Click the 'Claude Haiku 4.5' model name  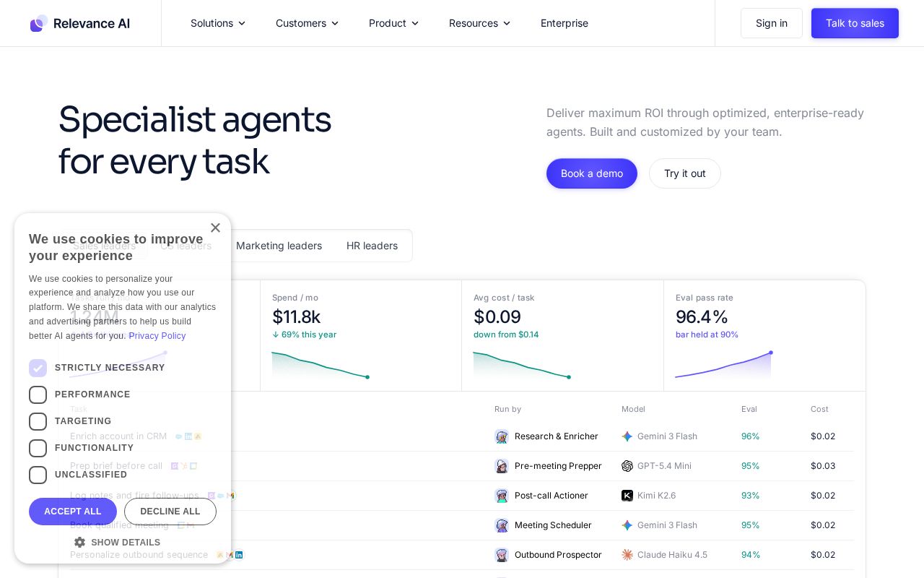(672, 555)
